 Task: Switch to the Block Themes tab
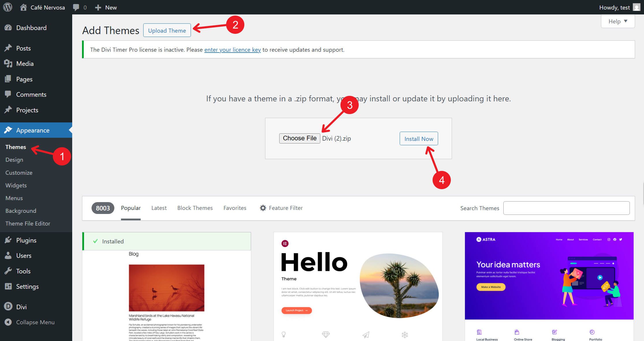[195, 208]
